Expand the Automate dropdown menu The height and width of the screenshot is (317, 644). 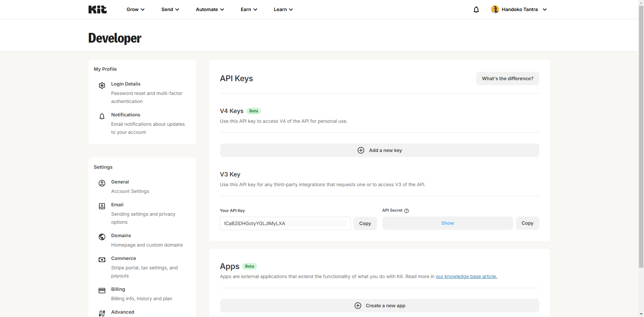(210, 9)
